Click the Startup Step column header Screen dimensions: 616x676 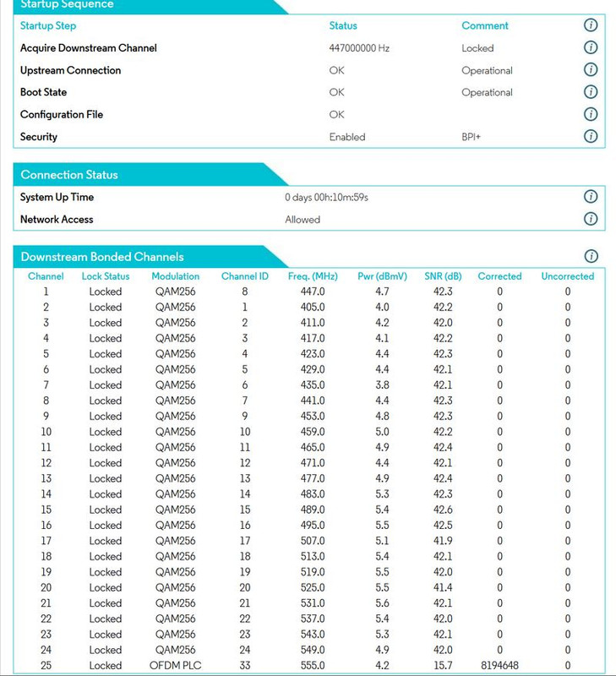click(48, 26)
